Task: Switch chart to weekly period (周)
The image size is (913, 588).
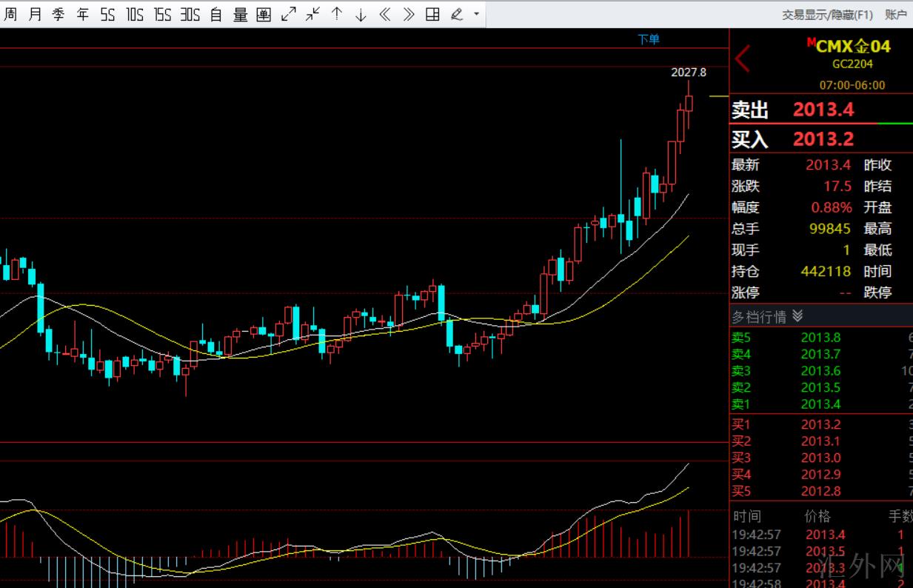Action: pyautogui.click(x=10, y=14)
